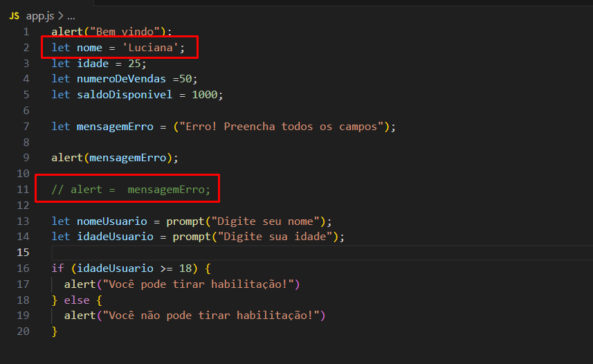Click the app.js breadcrumb file name
The image size is (593, 364).
click(x=40, y=16)
